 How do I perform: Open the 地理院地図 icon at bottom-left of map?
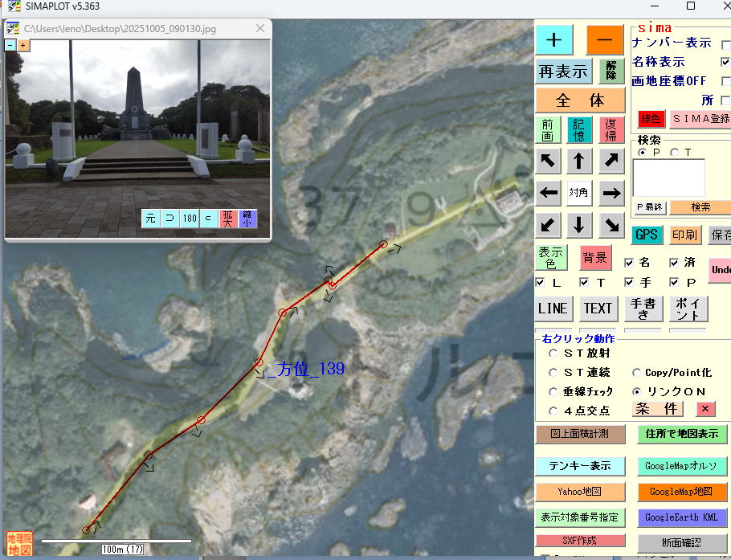coord(19,543)
